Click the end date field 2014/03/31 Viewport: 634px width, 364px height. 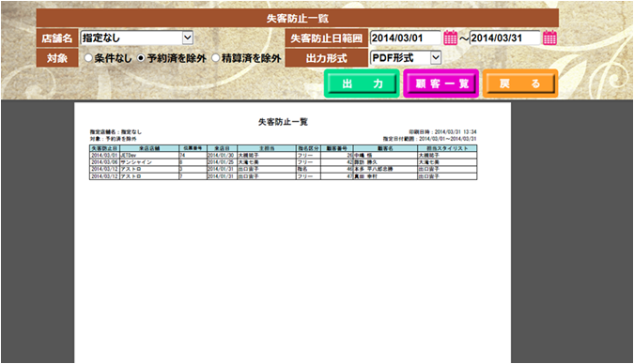pyautogui.click(x=505, y=38)
